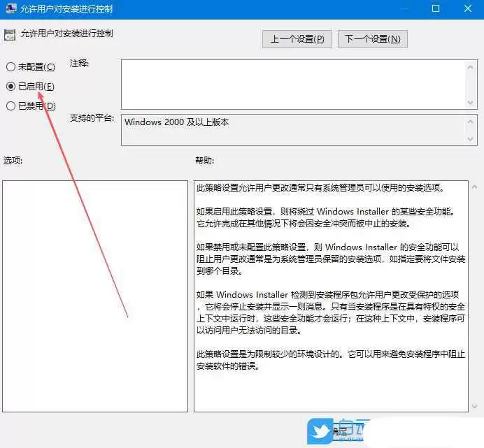Click the help paragraph starting 如果禁用或未配置此策略设置
This screenshot has width=484, height=448.
click(x=331, y=259)
